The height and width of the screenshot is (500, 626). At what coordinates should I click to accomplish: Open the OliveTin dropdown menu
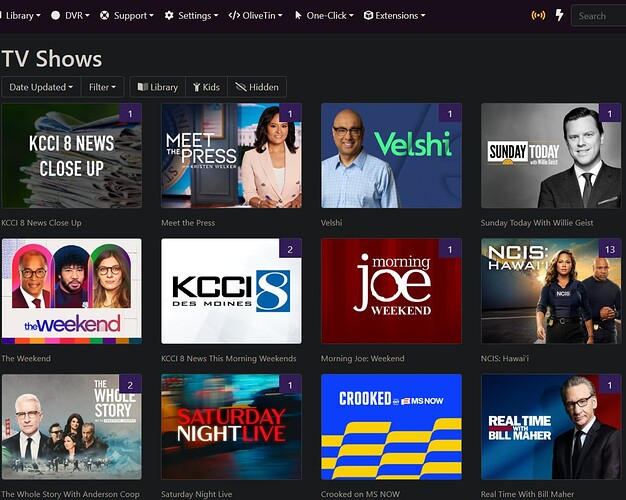[256, 16]
